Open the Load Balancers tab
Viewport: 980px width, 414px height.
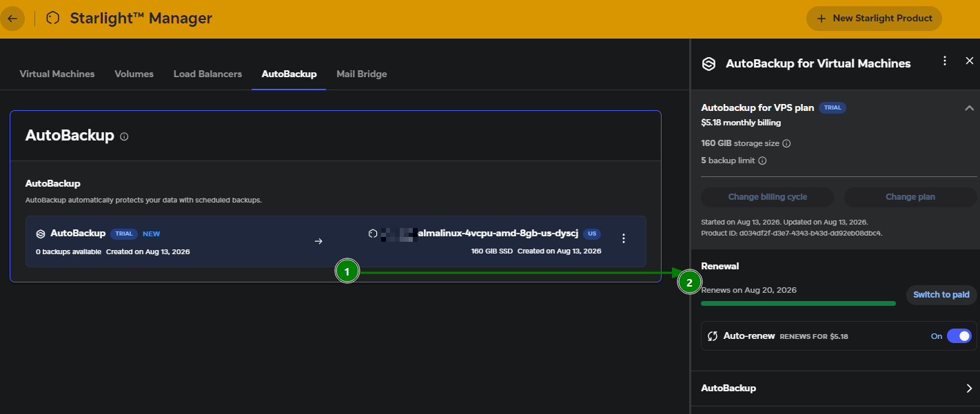coord(207,74)
